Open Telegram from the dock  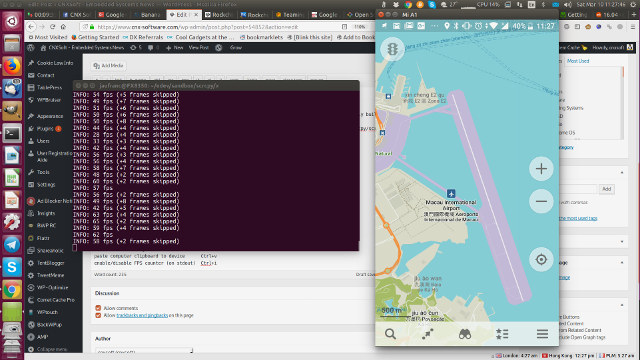click(x=12, y=244)
